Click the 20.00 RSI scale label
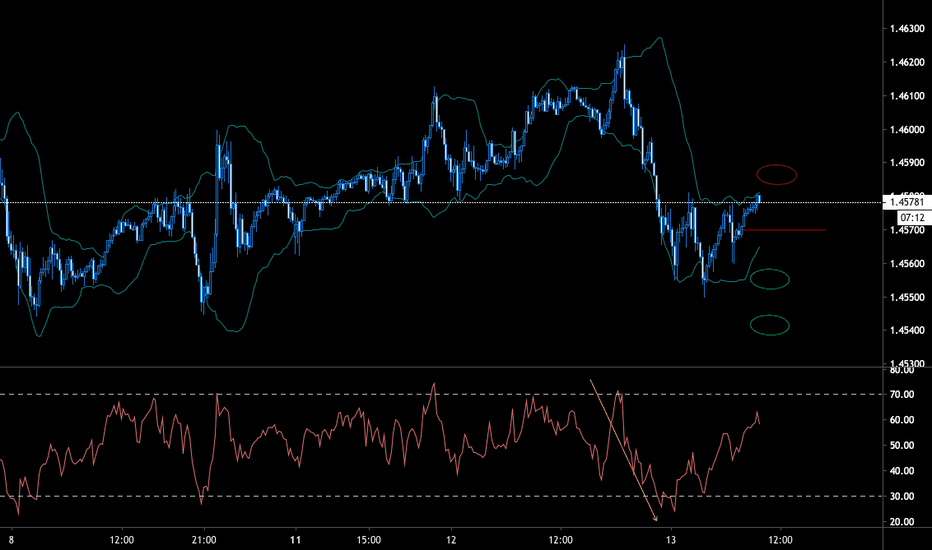 click(x=902, y=522)
